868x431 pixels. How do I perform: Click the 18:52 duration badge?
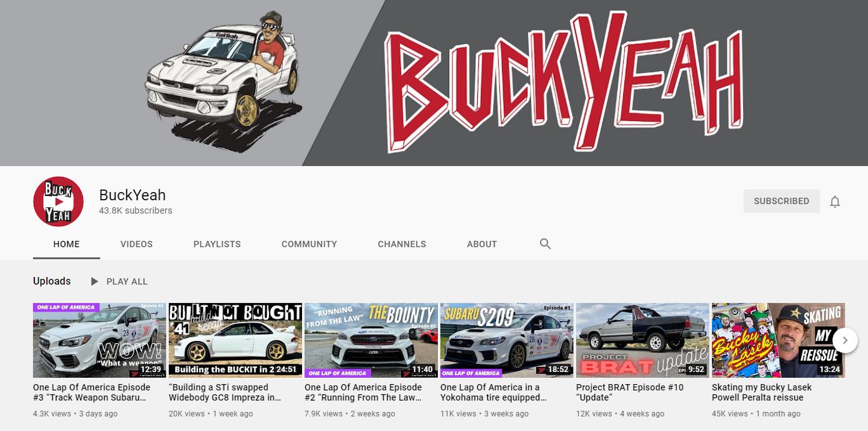click(558, 370)
